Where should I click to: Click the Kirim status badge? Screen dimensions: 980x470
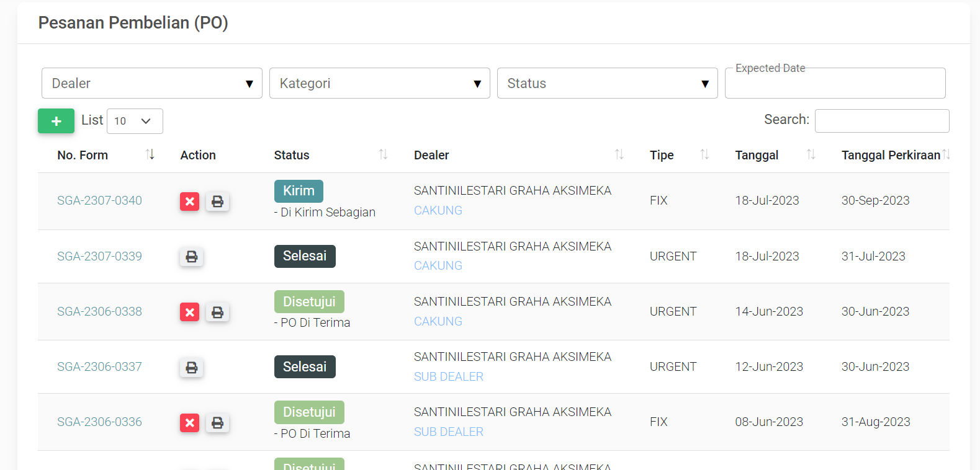tap(299, 191)
